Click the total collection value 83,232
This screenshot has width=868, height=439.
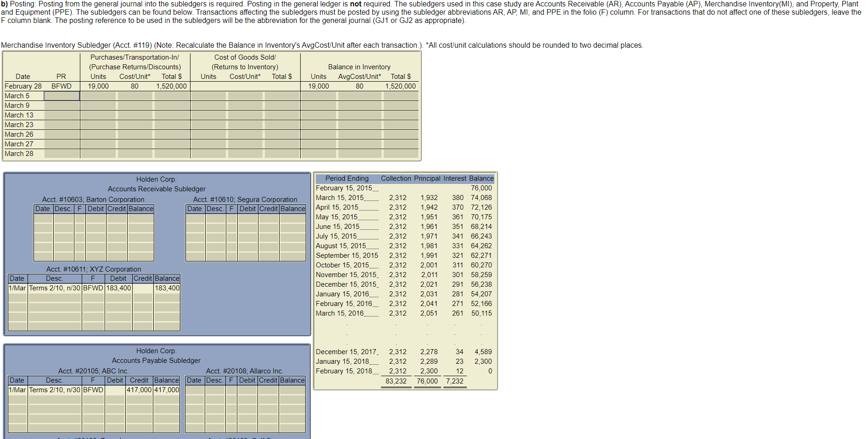[x=396, y=381]
